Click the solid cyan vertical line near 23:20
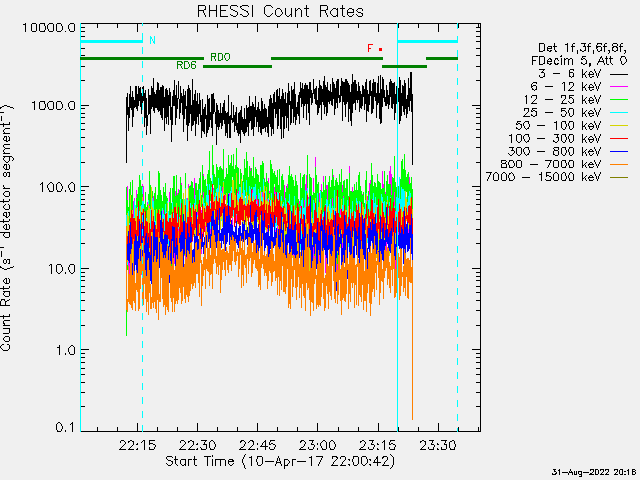Screen dimensions: 640x480 [x=397, y=227]
